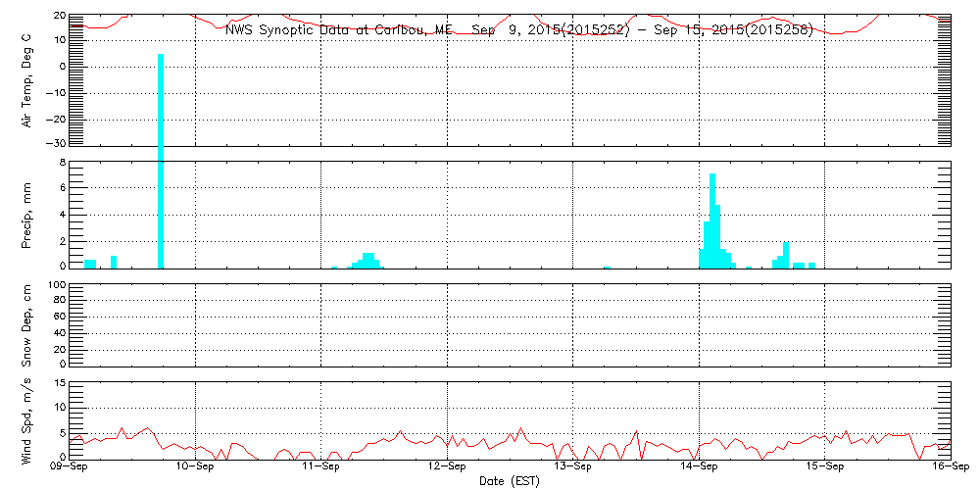Screen dimensions: 980x490
Task: Select the 09-Sep date tick label
Action: click(x=70, y=468)
